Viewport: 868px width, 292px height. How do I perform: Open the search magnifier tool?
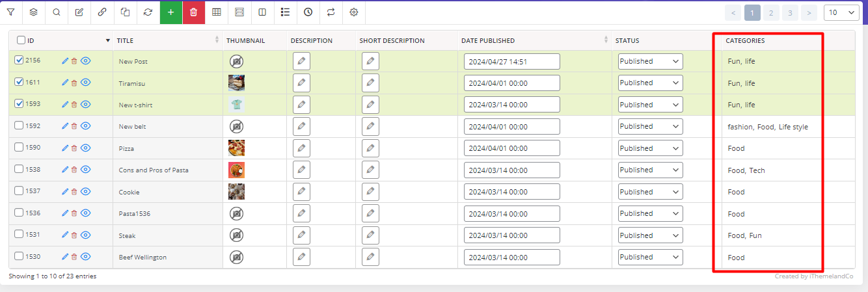57,12
